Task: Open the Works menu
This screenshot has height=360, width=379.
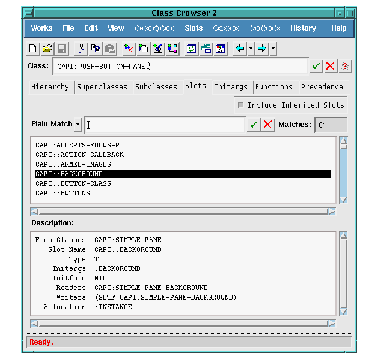Action: [41, 28]
